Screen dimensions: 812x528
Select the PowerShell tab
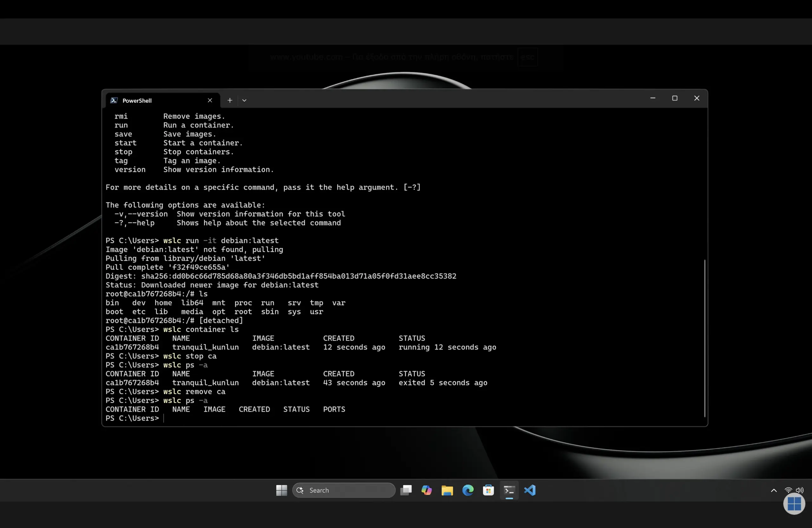(163, 100)
